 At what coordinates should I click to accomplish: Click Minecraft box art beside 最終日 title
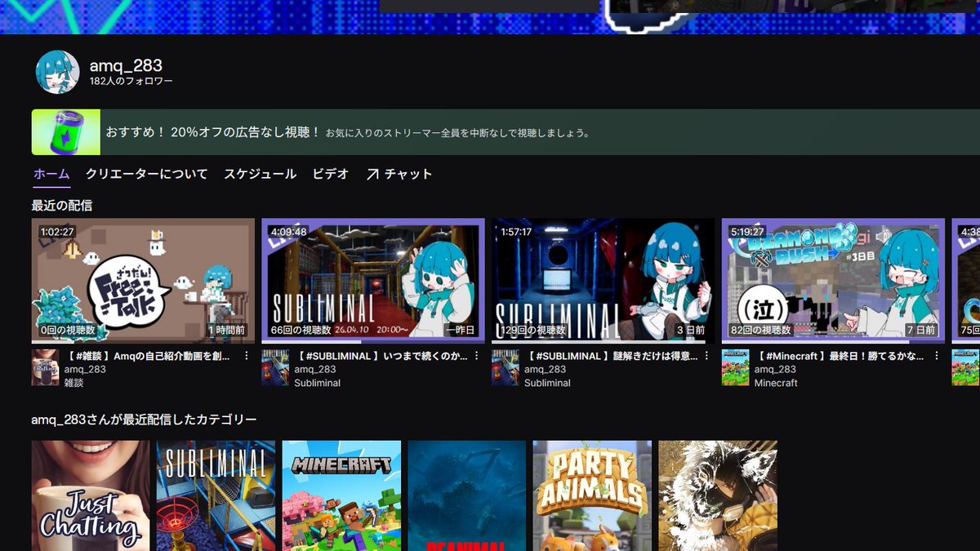click(736, 367)
